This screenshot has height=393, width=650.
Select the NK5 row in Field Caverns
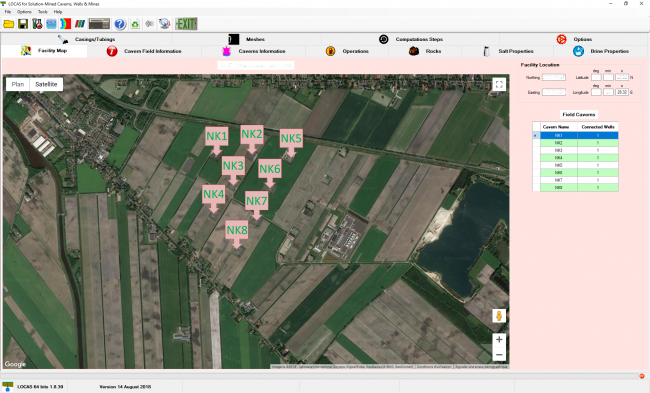(575, 165)
